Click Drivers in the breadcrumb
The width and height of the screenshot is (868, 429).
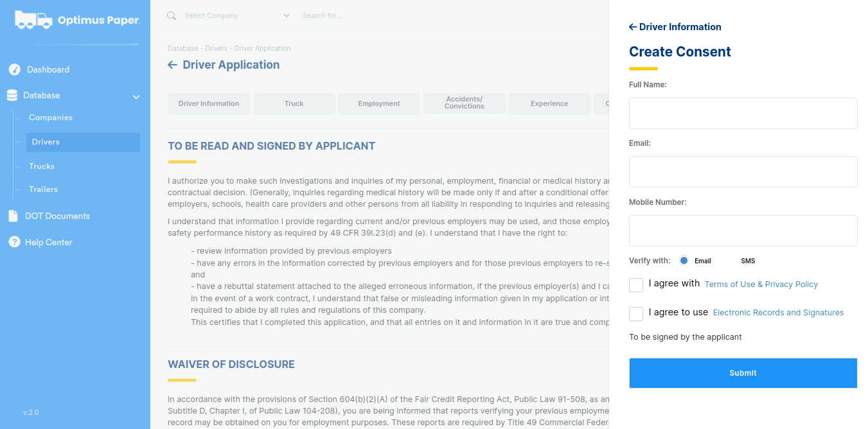pos(217,48)
